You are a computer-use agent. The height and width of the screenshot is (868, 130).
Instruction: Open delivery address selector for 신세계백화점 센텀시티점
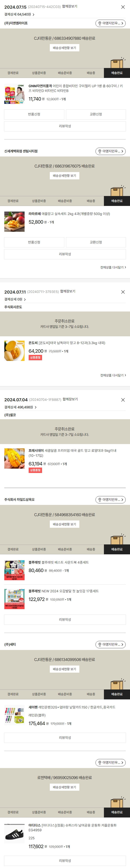pos(110,151)
